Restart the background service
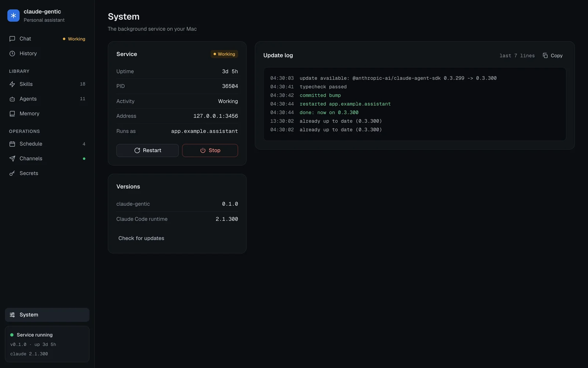 pos(147,151)
